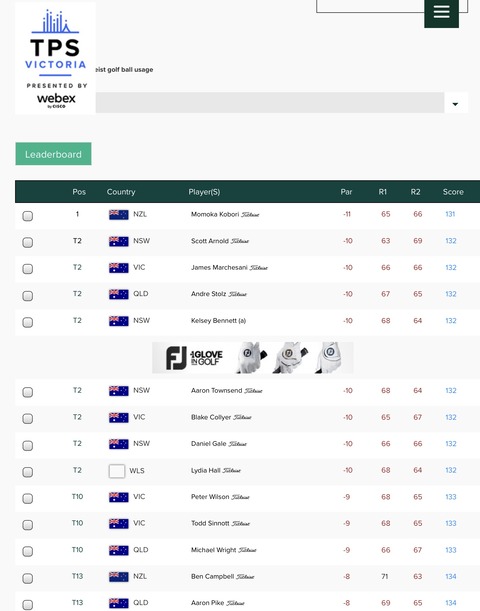
Task: Open Momoka Kobori's 131 score link
Action: (x=450, y=214)
